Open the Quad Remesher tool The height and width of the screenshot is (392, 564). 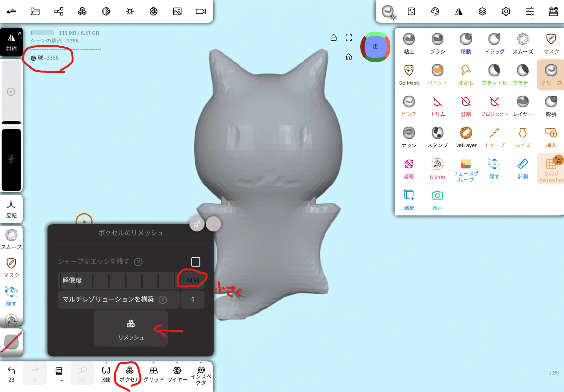click(551, 169)
